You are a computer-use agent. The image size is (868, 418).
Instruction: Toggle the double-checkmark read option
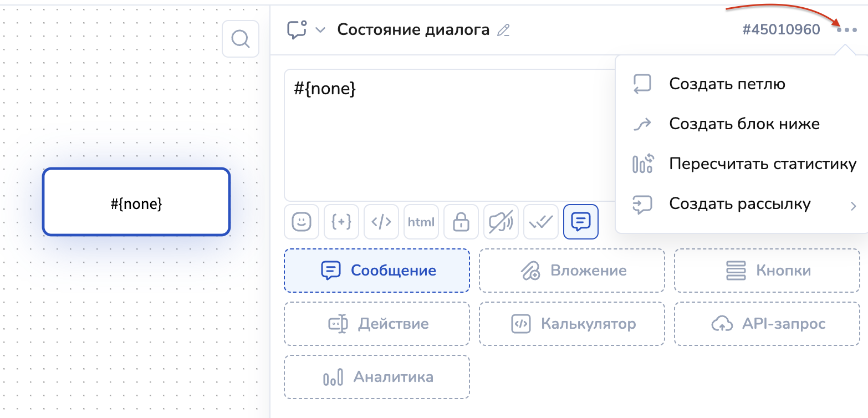[x=541, y=222]
